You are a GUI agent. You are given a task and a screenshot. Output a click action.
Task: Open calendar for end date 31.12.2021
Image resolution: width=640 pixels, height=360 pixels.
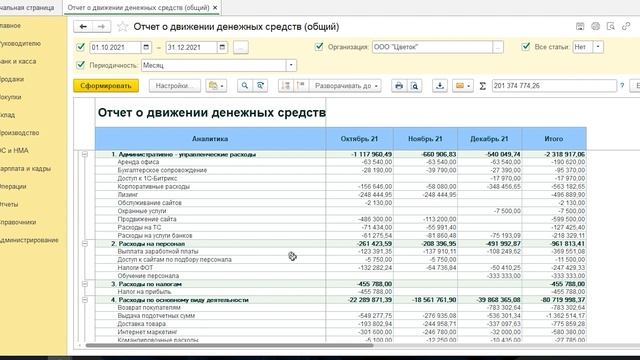(x=222, y=47)
